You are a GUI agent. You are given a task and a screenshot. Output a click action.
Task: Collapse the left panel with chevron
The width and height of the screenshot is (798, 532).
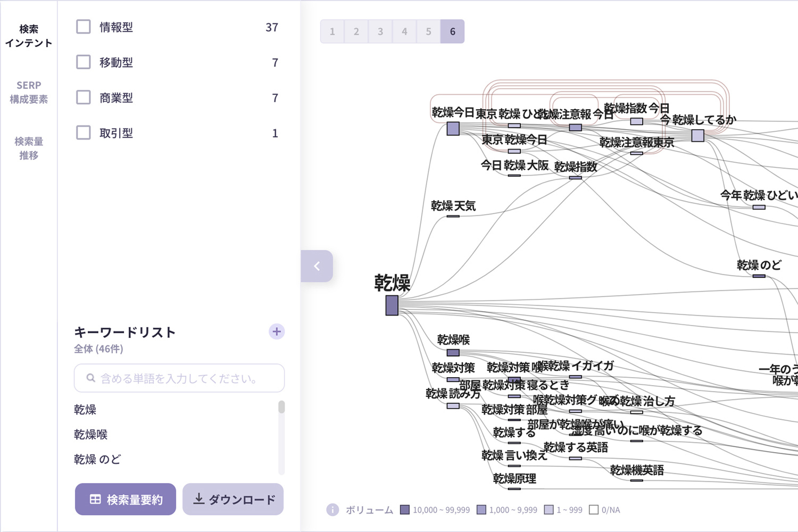point(317,266)
